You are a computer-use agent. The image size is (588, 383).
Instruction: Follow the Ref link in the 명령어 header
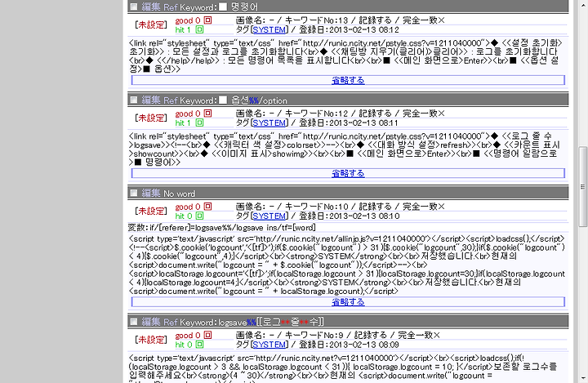click(170, 7)
